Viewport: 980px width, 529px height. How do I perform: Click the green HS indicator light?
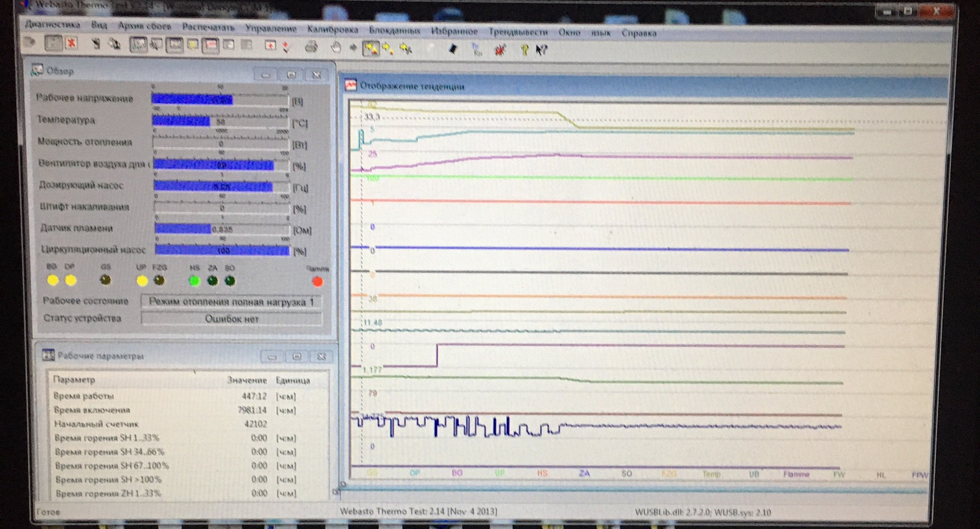pyautogui.click(x=194, y=280)
